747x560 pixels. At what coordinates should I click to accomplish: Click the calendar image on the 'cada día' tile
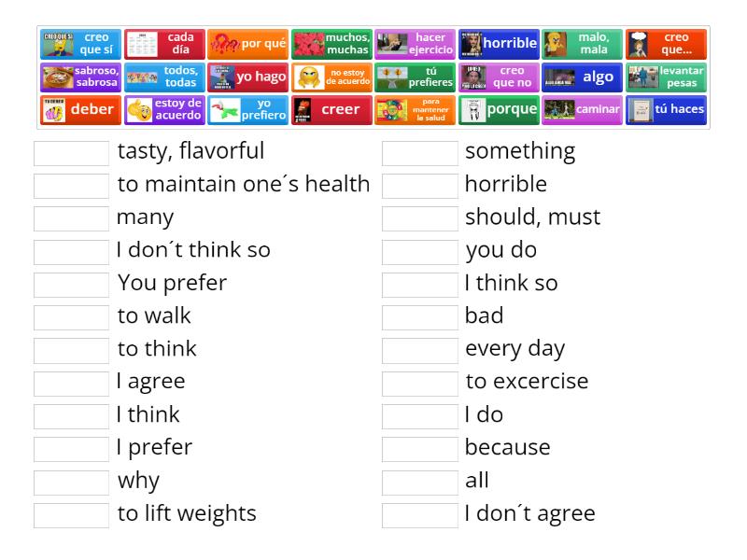pyautogui.click(x=143, y=44)
